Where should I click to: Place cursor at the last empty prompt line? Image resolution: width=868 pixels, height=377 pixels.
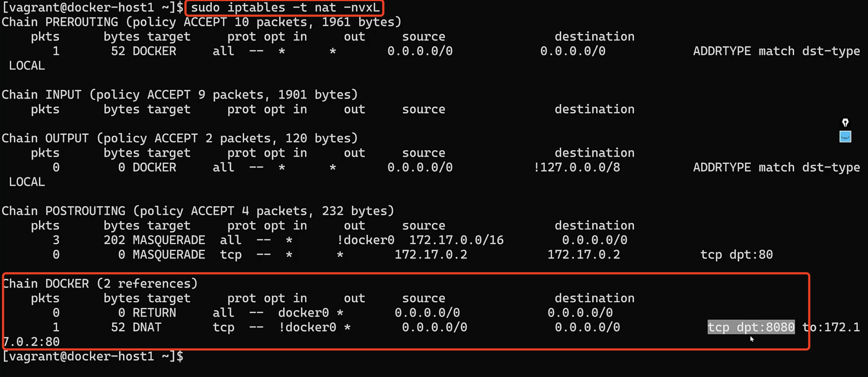tap(93, 356)
